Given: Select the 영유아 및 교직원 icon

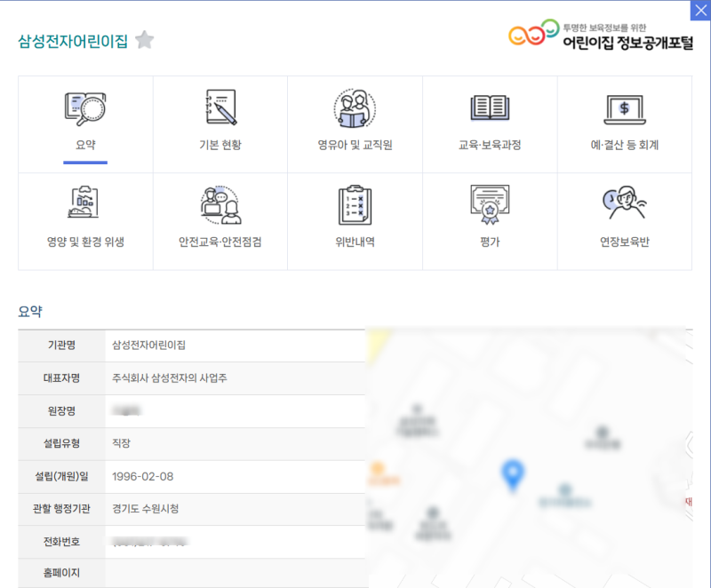Looking at the screenshot, I should click(355, 108).
